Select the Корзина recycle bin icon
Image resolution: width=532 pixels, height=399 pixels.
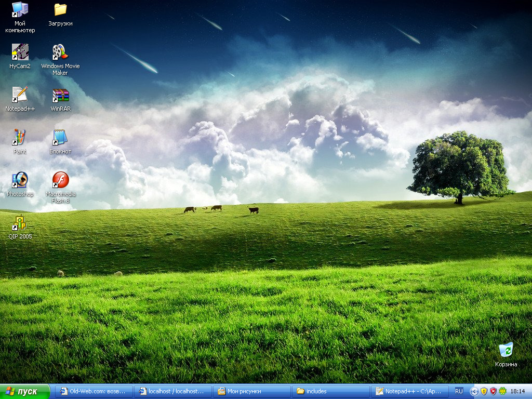tap(506, 351)
